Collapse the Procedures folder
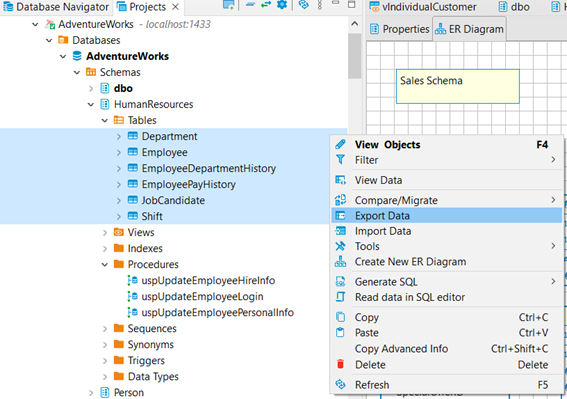 pyautogui.click(x=105, y=265)
